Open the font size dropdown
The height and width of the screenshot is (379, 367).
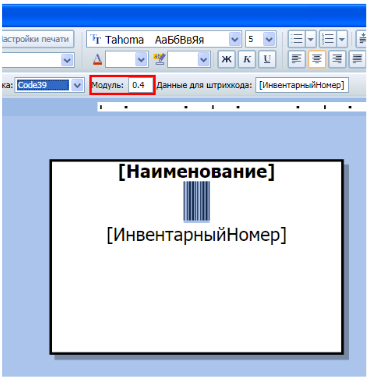click(269, 40)
